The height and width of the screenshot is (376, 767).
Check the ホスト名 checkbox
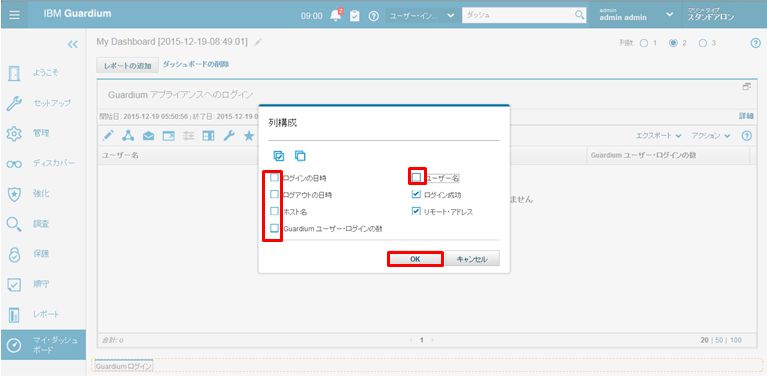(274, 211)
